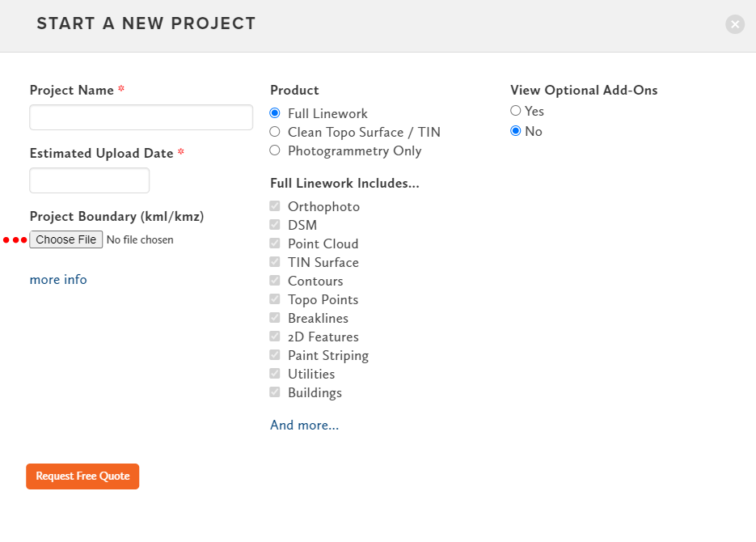
Task: Select Clean Topo Surface / TIN option
Action: 275,132
